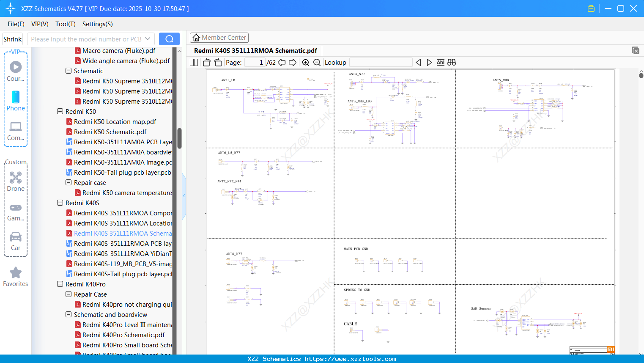
Task: Type in the page number input field
Action: coord(254,62)
